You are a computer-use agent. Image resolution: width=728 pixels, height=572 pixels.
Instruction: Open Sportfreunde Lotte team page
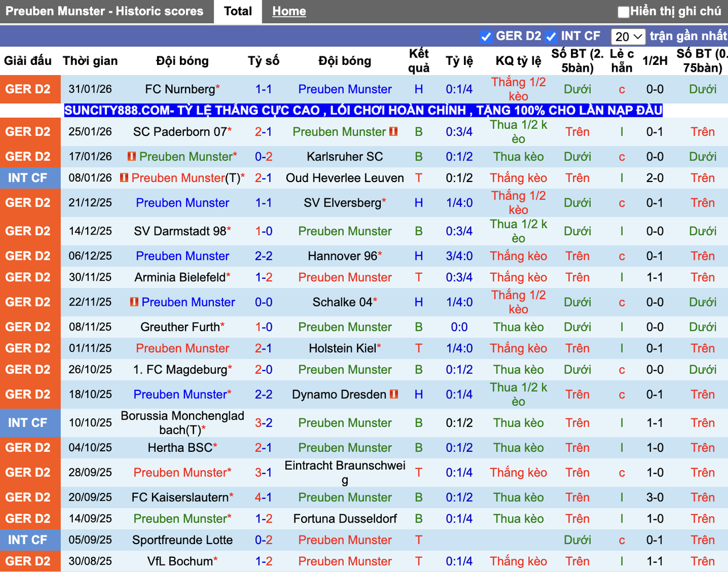tap(182, 540)
